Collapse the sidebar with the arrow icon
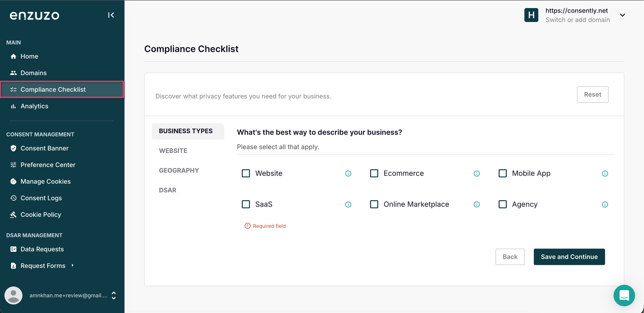 [x=111, y=15]
